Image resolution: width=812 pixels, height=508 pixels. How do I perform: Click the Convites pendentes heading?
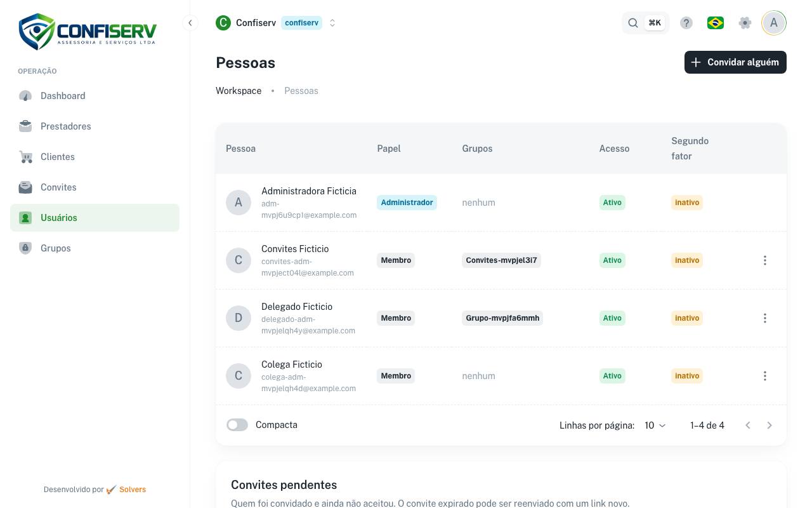click(x=284, y=485)
